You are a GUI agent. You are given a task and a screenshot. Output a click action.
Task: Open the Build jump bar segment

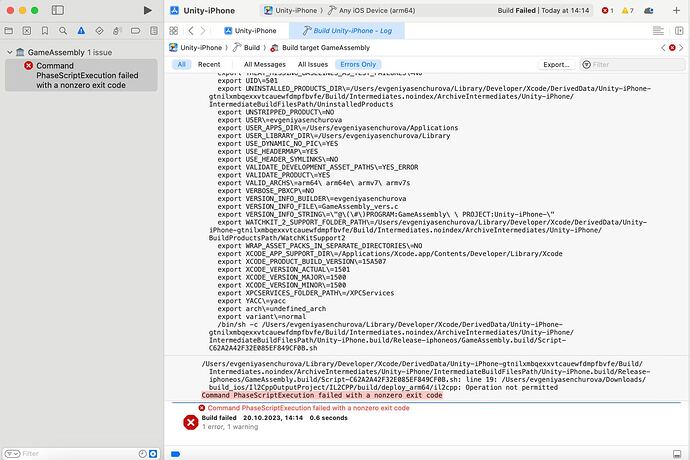[x=246, y=48]
